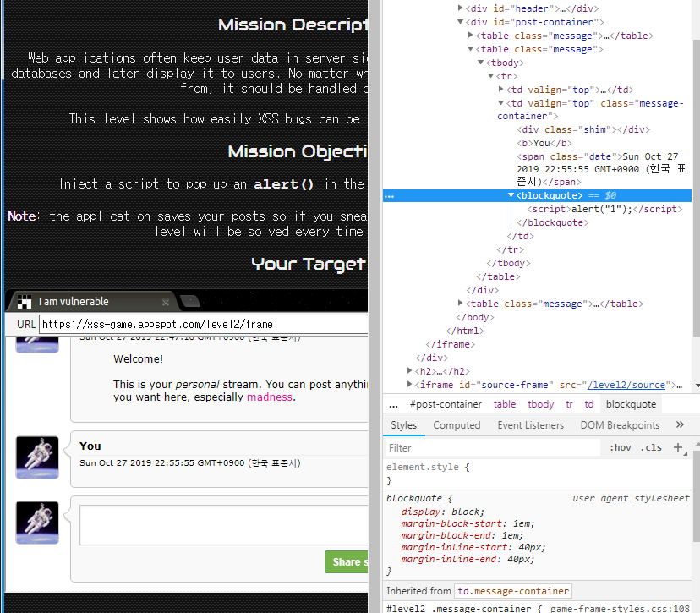Select 'table' in the breadcrumb bar
Viewport: 700px width, 613px height.
pyautogui.click(x=505, y=404)
